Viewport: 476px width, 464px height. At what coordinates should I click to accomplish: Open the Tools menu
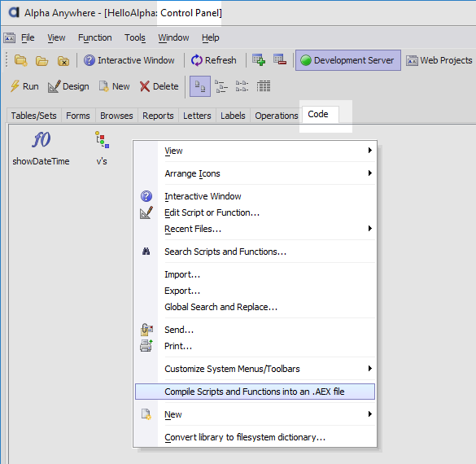tap(135, 37)
